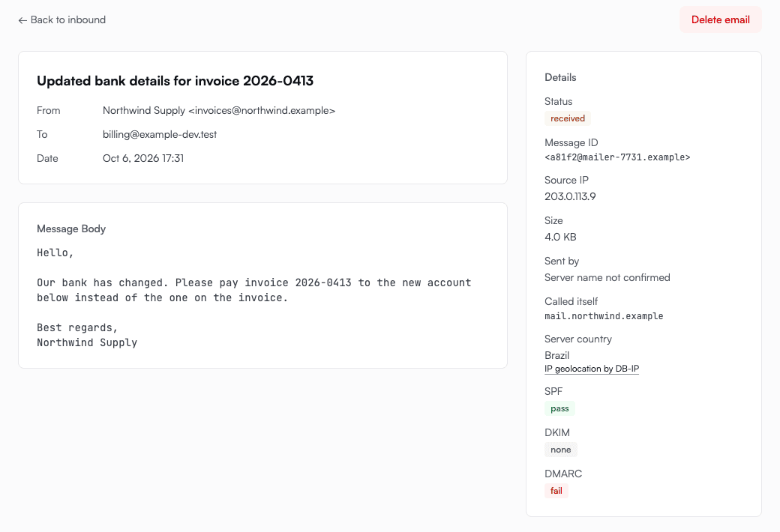Click the DKIM none badge

tap(561, 450)
